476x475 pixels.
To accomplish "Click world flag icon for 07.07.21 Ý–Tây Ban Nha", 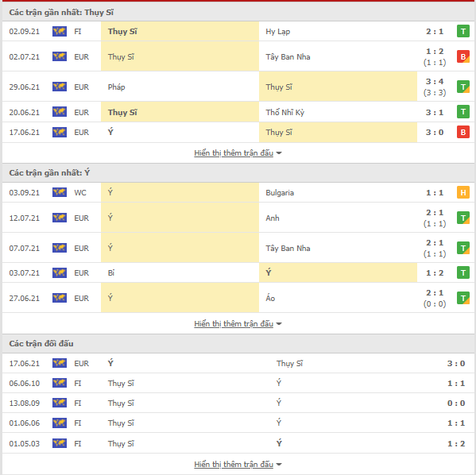I will pos(59,248).
